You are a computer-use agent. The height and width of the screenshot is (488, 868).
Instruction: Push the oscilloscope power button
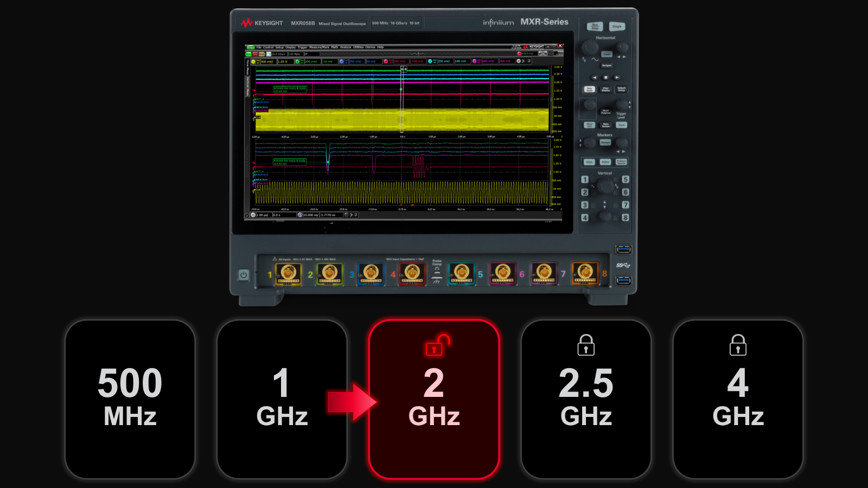click(x=244, y=275)
